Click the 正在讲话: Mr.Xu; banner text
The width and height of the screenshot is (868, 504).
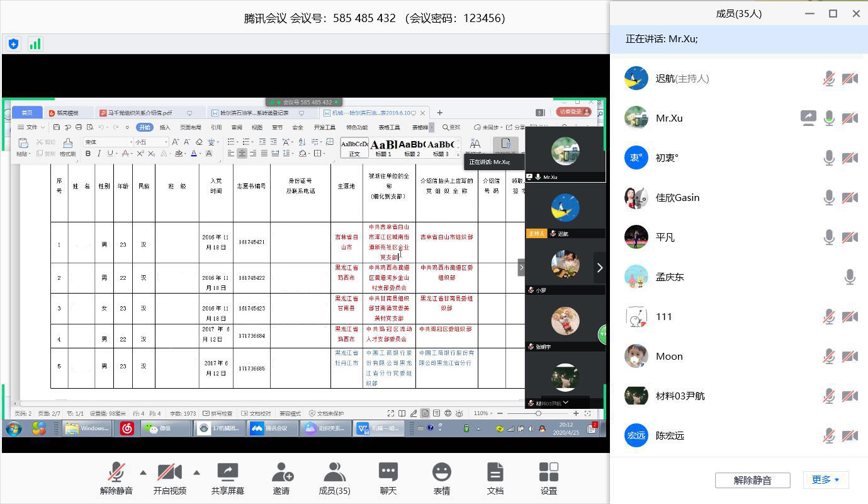point(662,38)
